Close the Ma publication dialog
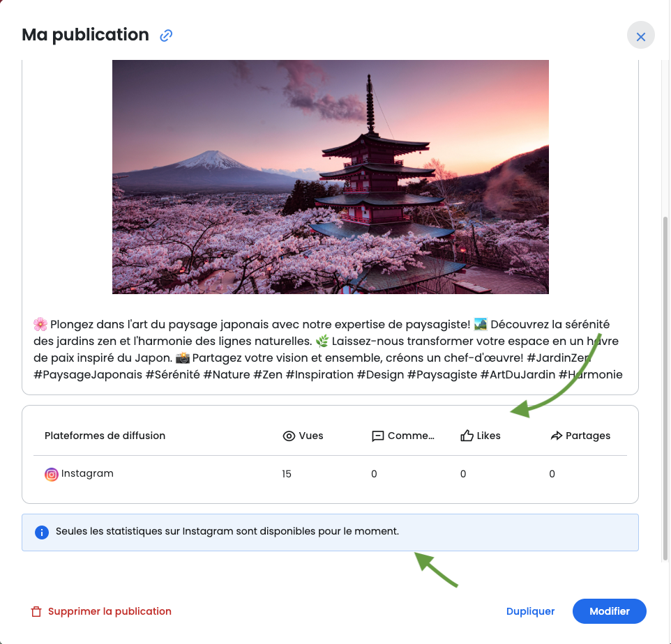Screen dimensions: 671x644 click(x=640, y=36)
